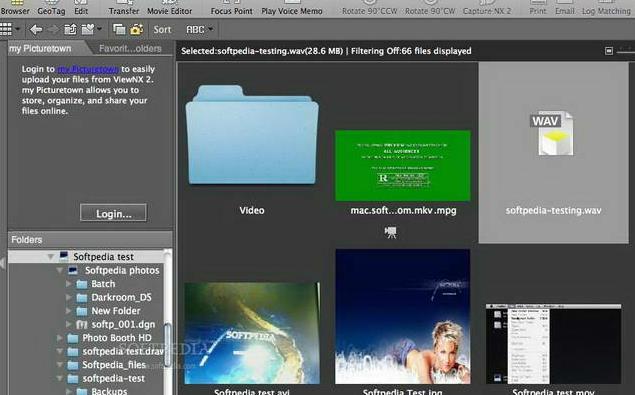Click the Folders panel header
Screen dimensions: 635x395
coord(90,239)
